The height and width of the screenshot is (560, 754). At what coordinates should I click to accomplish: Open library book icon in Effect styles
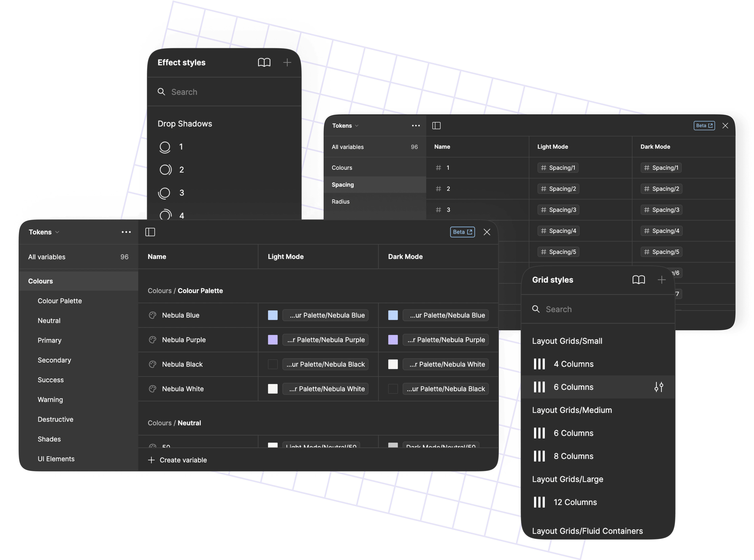pyautogui.click(x=264, y=62)
